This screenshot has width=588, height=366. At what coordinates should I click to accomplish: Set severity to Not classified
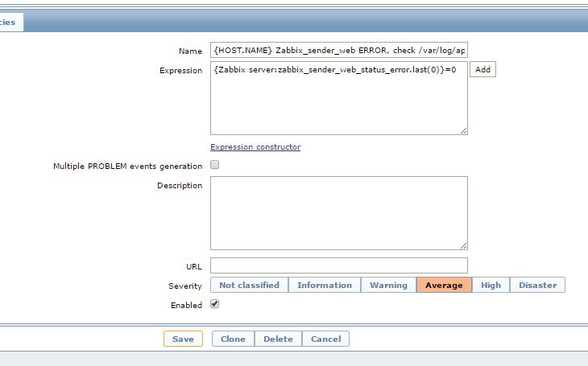[x=250, y=285]
